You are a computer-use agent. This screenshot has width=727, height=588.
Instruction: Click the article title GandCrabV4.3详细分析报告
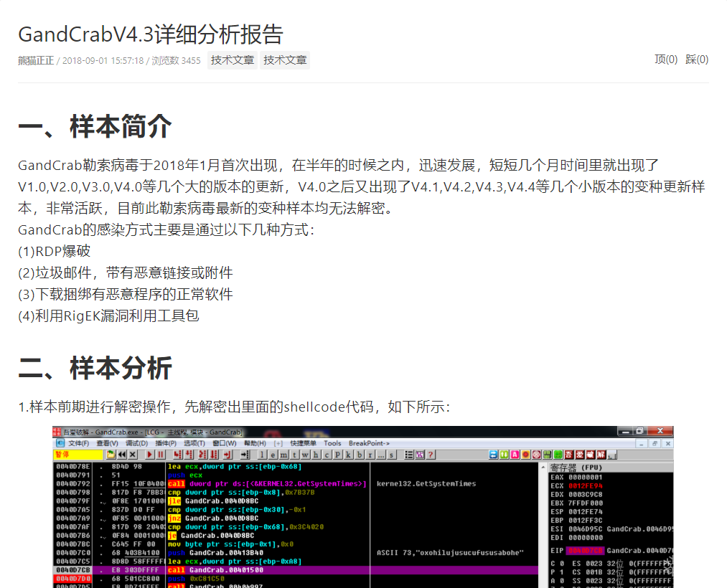click(150, 34)
